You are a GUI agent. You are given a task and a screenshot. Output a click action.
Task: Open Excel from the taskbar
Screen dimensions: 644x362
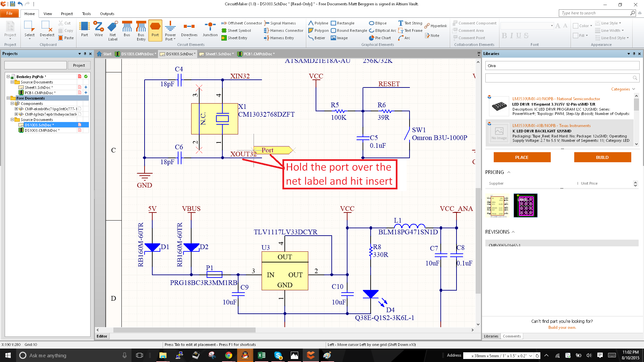(262, 355)
